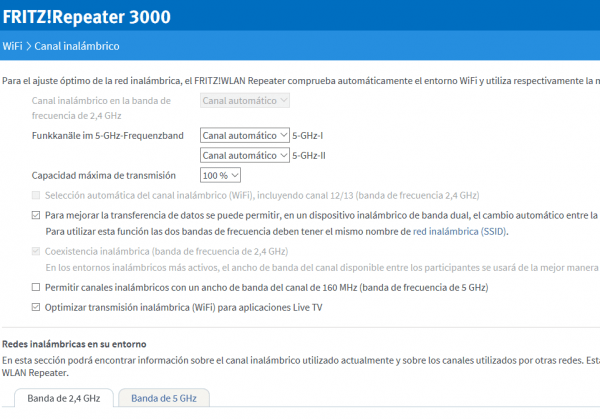Toggle the automatic channel 12/13 selection checkbox
The height and width of the screenshot is (419, 600).
(36, 196)
